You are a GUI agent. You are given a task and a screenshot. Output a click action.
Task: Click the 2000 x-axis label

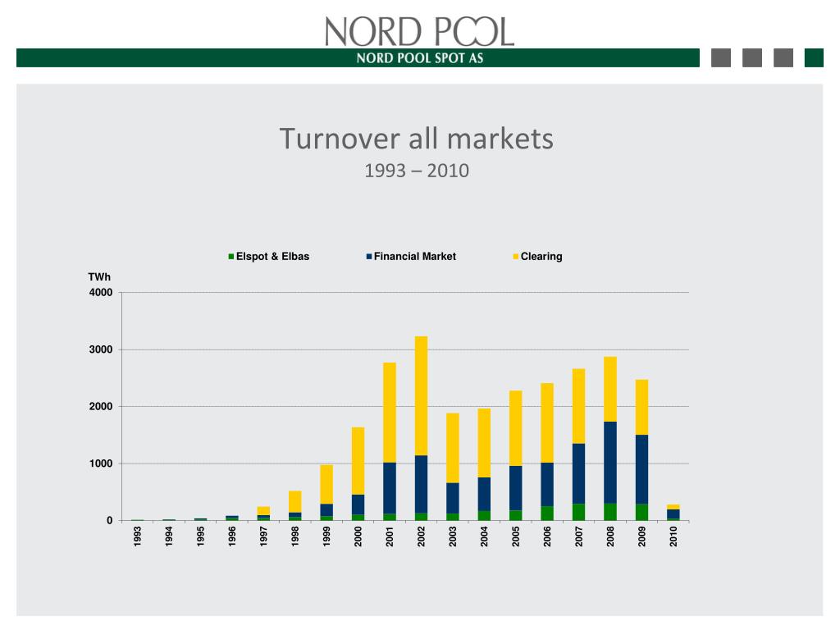pos(358,536)
